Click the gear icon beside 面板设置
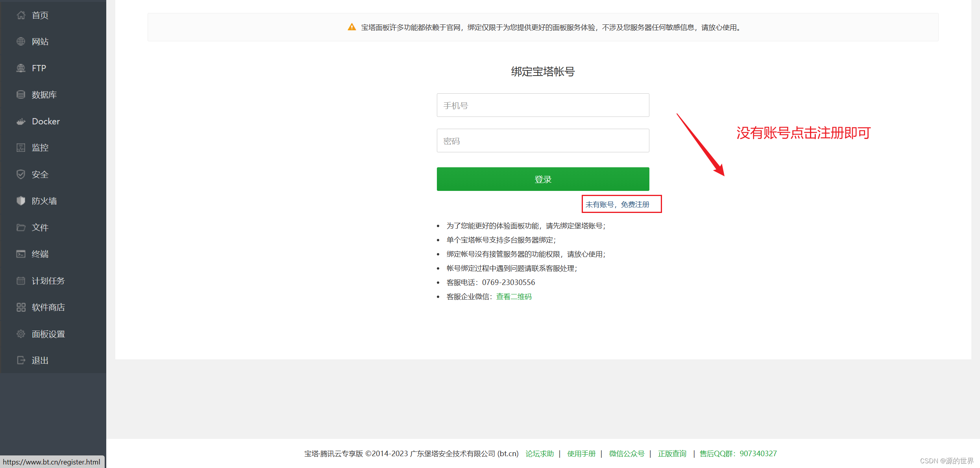Image resolution: width=980 pixels, height=468 pixels. pos(21,334)
